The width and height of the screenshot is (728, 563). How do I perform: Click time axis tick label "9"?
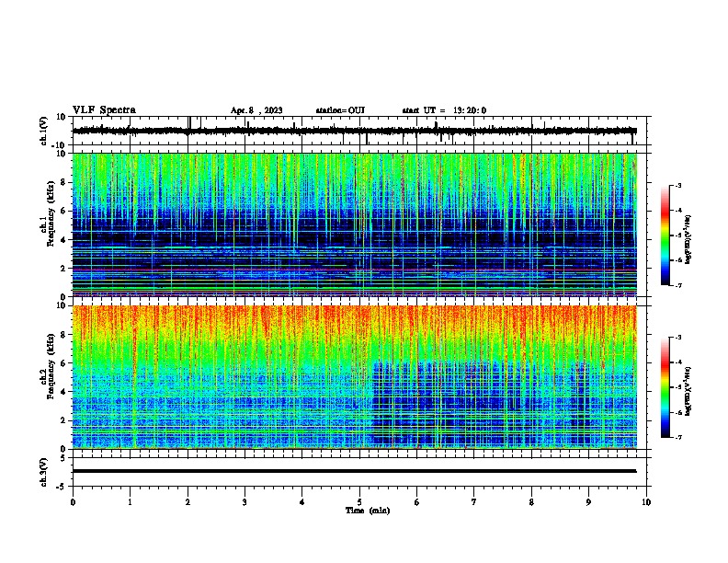(588, 502)
